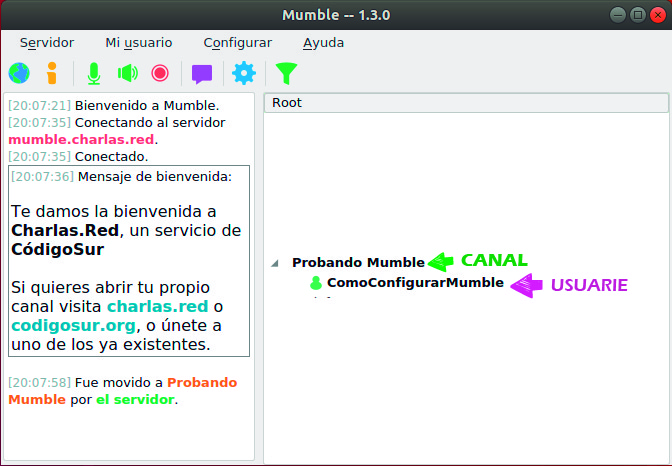The width and height of the screenshot is (672, 466).
Task: Open the server connect globe icon
Action: click(x=19, y=73)
